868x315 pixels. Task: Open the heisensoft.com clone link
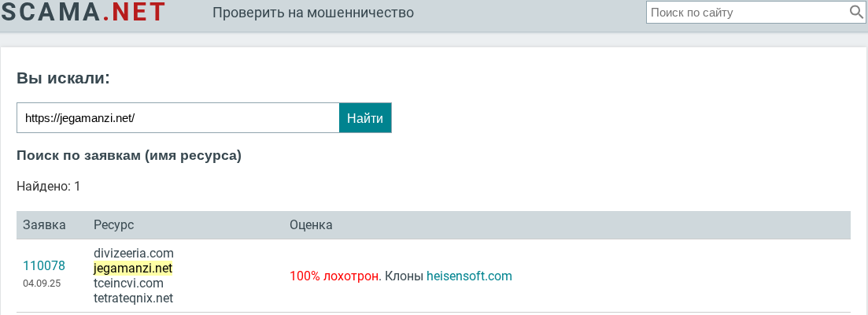click(x=470, y=276)
